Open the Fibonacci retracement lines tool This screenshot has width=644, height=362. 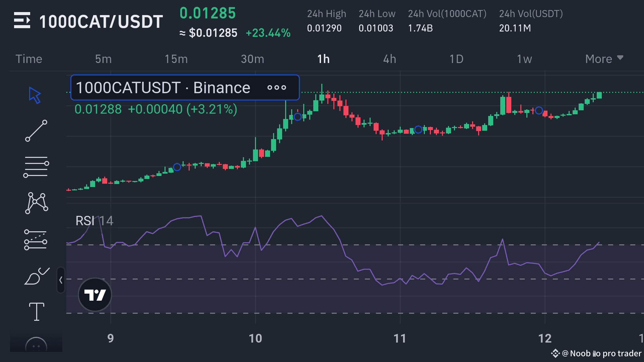(x=36, y=167)
